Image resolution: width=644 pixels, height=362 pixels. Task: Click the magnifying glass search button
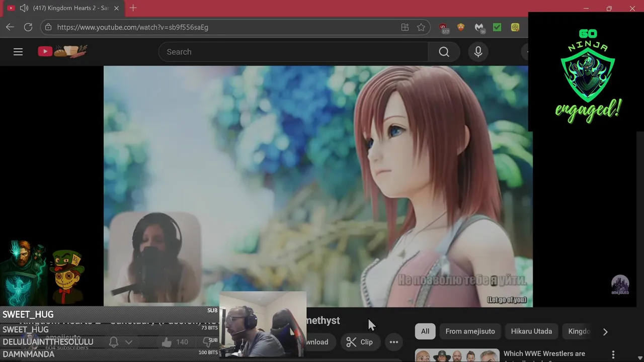(x=444, y=52)
